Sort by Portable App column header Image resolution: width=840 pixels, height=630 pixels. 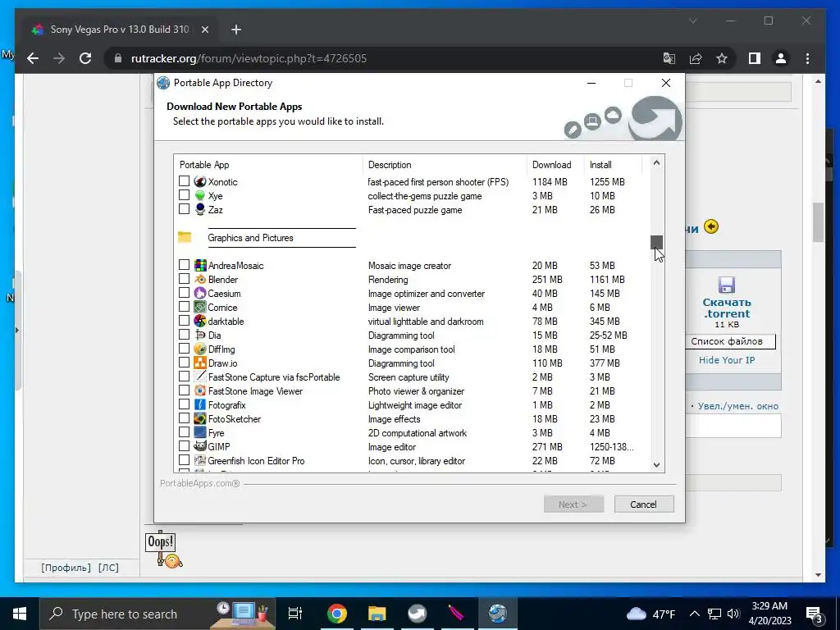pyautogui.click(x=268, y=164)
